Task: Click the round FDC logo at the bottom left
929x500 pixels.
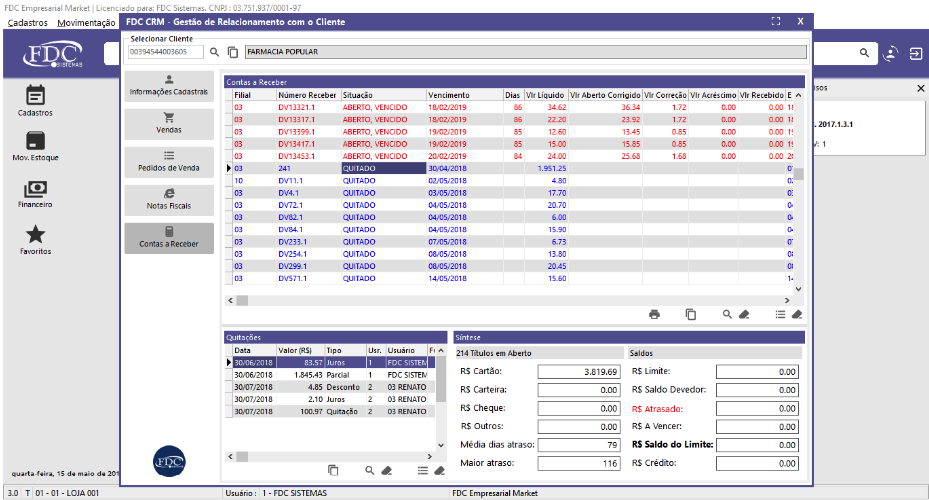Action: coord(169,461)
